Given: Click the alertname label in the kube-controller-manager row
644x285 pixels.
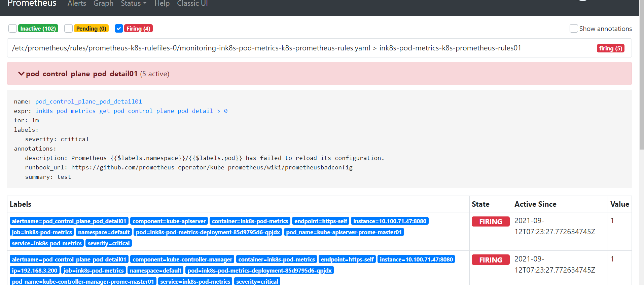Looking at the screenshot, I should pyautogui.click(x=69, y=259).
